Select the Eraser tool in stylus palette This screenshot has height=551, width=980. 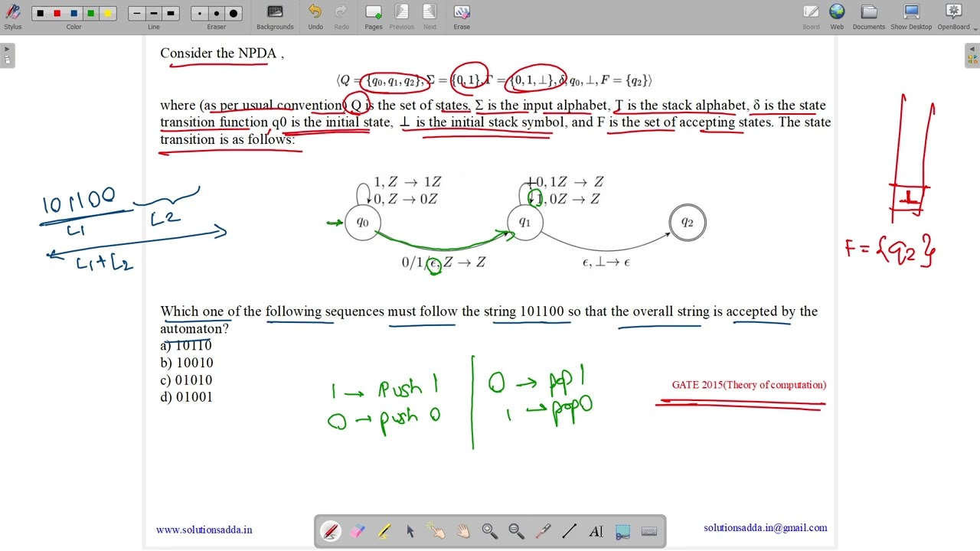358,531
